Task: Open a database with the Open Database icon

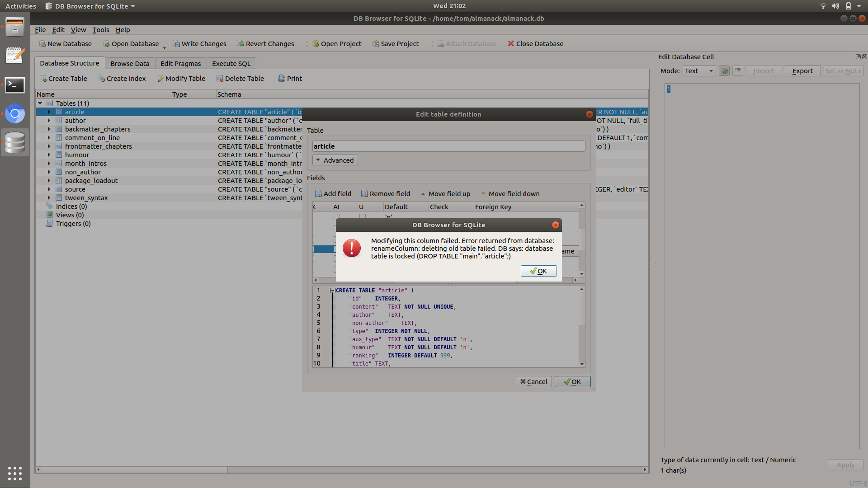Action: point(108,43)
